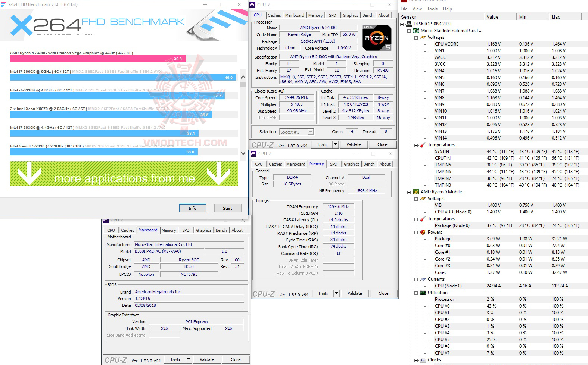Collapse the Temperatures group under Micro-Star

(416, 145)
